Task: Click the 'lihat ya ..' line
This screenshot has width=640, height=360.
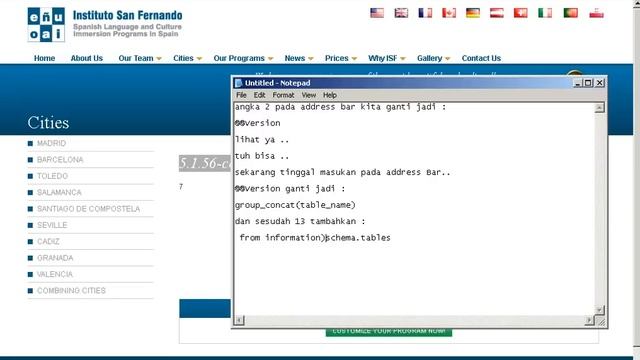Action: (262, 140)
